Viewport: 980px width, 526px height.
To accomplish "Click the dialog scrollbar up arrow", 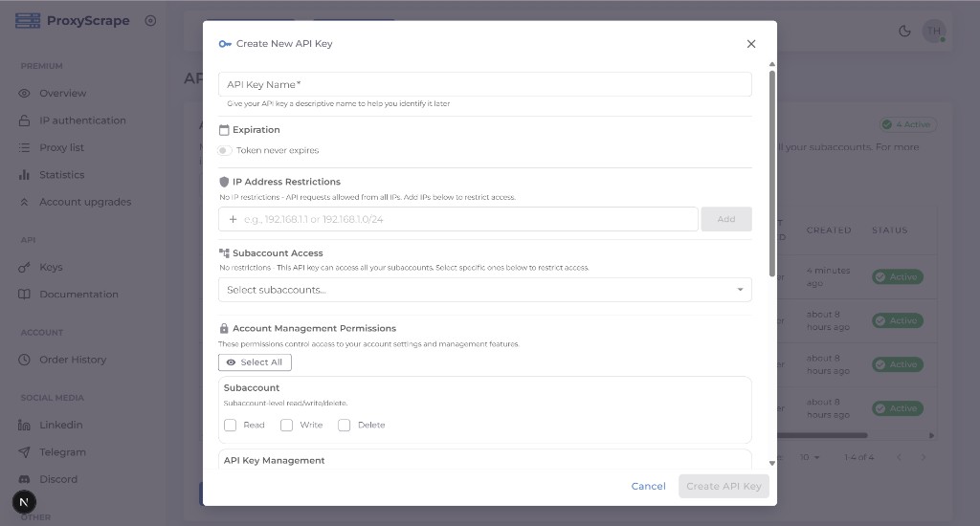I will [x=772, y=64].
